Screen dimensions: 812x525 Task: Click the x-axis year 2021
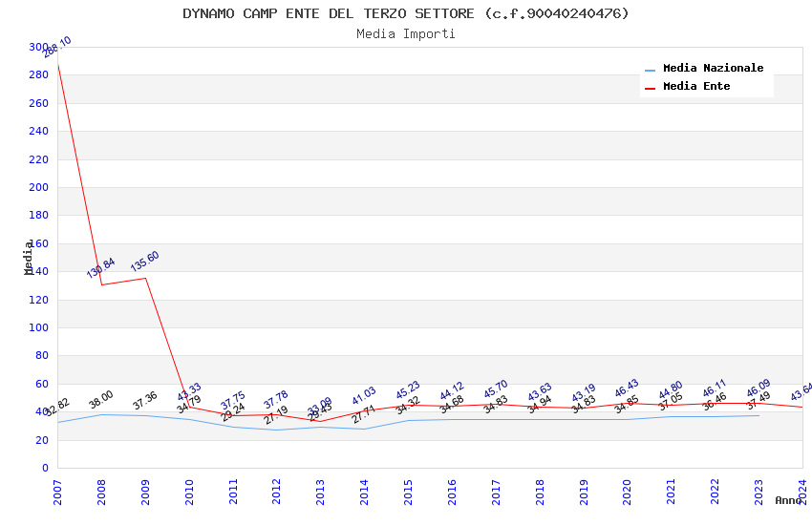point(672,492)
